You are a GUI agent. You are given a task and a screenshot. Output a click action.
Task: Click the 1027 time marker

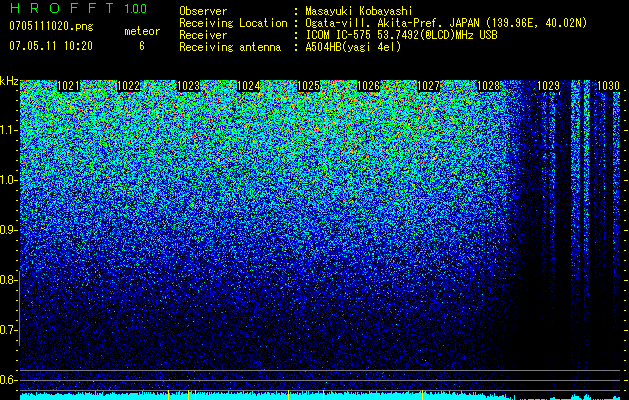428,86
